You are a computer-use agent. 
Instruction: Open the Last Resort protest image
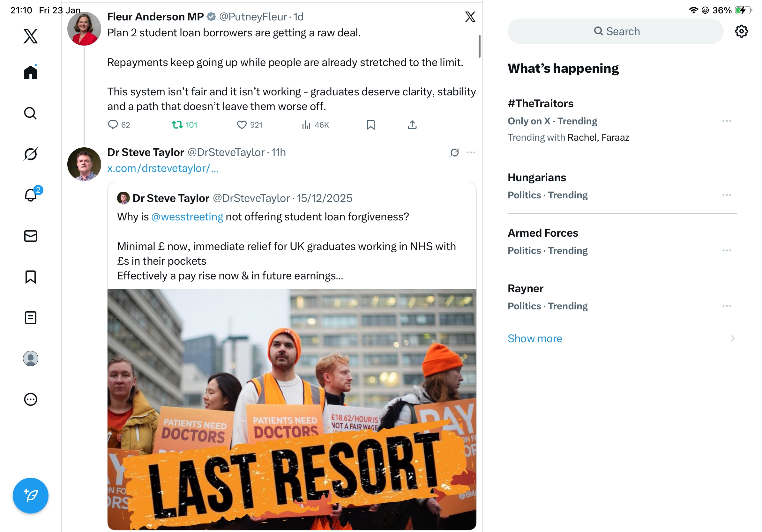(x=292, y=409)
